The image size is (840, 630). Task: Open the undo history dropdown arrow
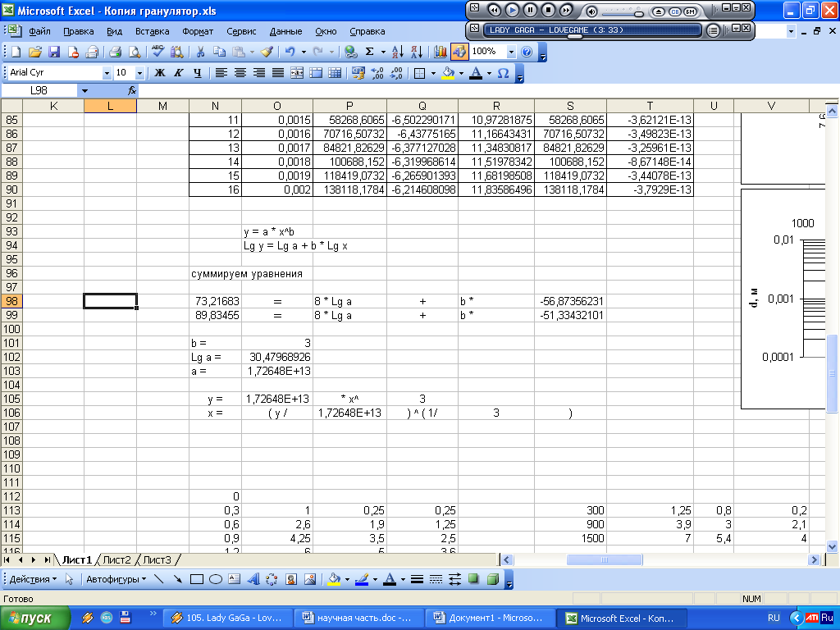[x=304, y=52]
